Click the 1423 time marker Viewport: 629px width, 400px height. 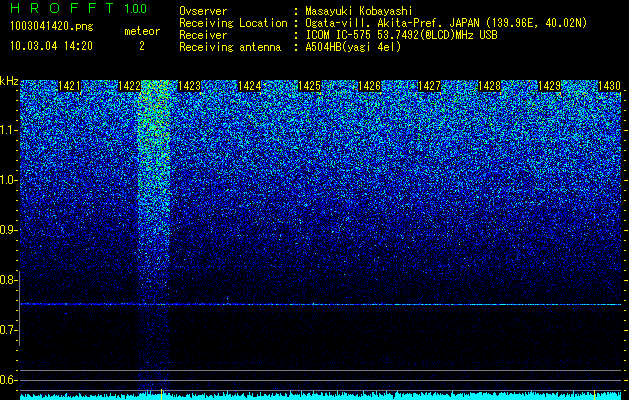(x=189, y=86)
